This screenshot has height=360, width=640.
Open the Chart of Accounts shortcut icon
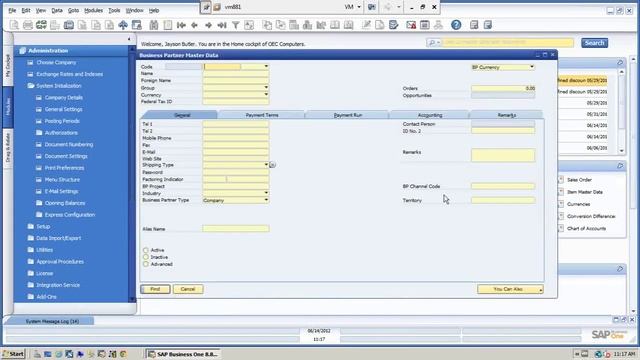pos(561,229)
